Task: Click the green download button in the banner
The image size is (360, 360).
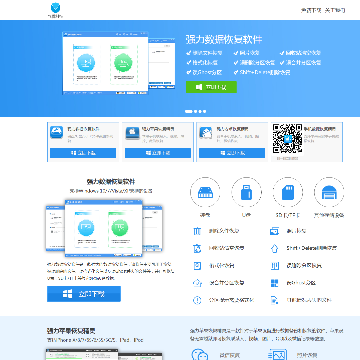Action: [211, 87]
